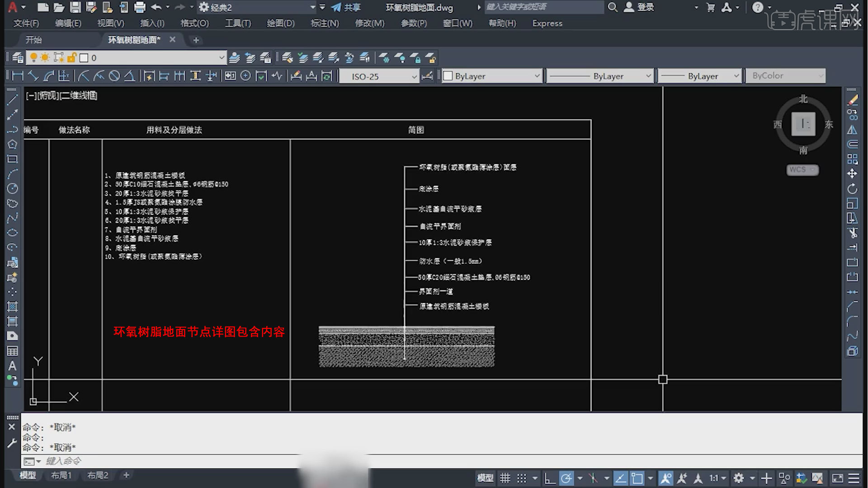Click the Linear dimension icon
The height and width of the screenshot is (488, 868).
point(18,76)
